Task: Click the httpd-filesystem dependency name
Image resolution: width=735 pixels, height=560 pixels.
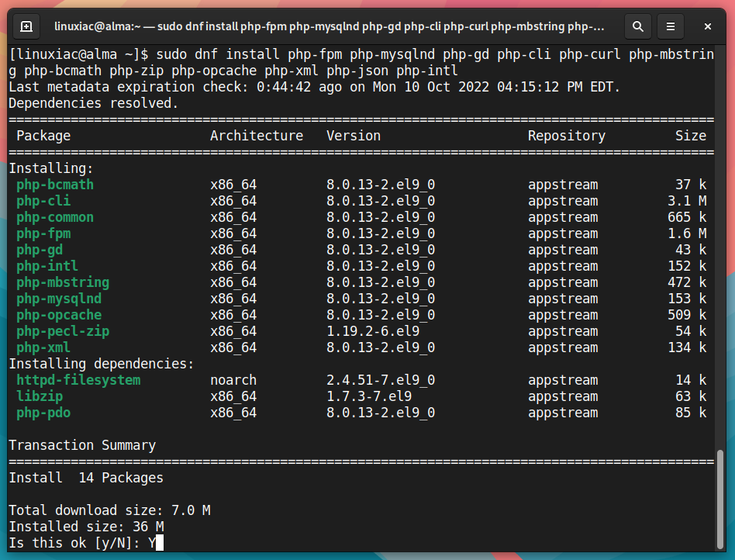Action: coord(78,380)
